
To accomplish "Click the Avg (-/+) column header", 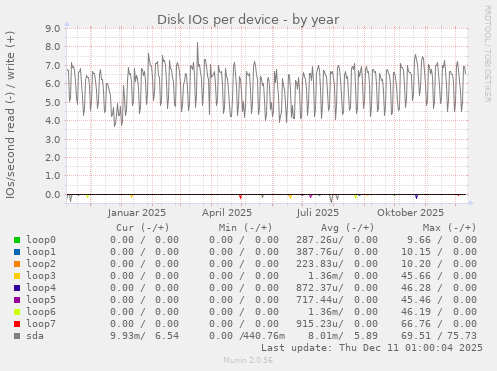I will pyautogui.click(x=347, y=228).
